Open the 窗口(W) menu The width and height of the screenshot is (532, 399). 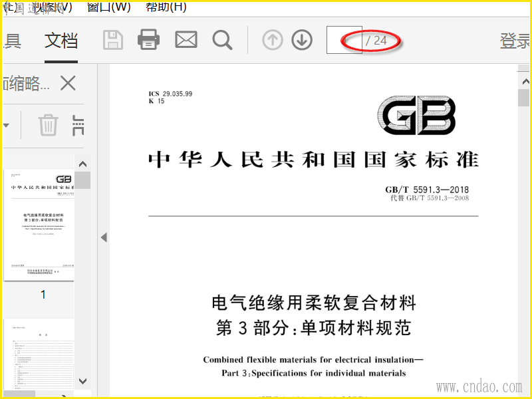click(108, 7)
